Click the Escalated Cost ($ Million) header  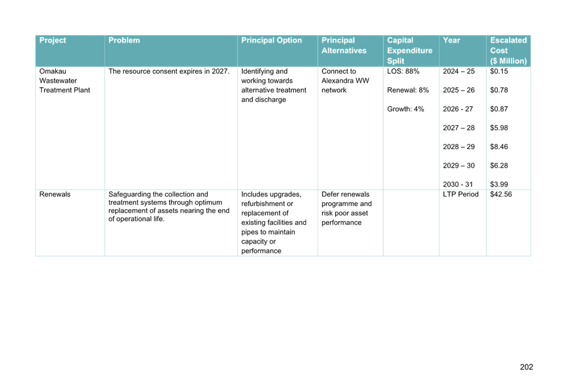(x=508, y=51)
